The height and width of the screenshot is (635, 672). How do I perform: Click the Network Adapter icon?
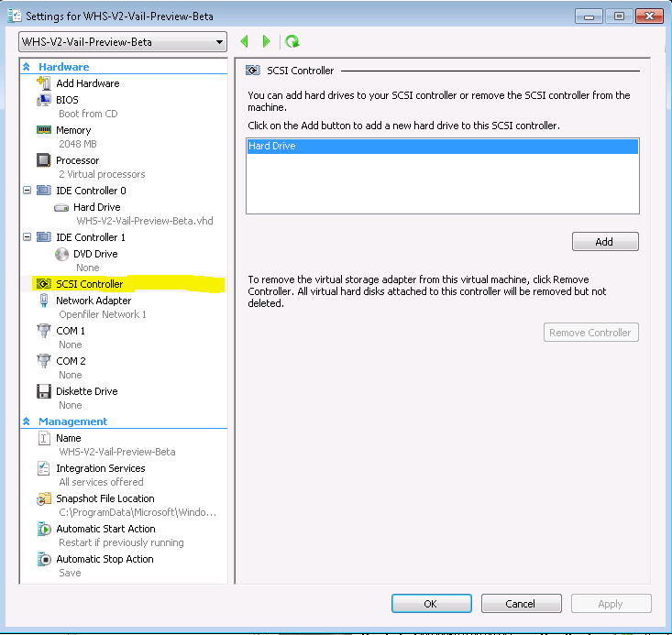(x=43, y=301)
